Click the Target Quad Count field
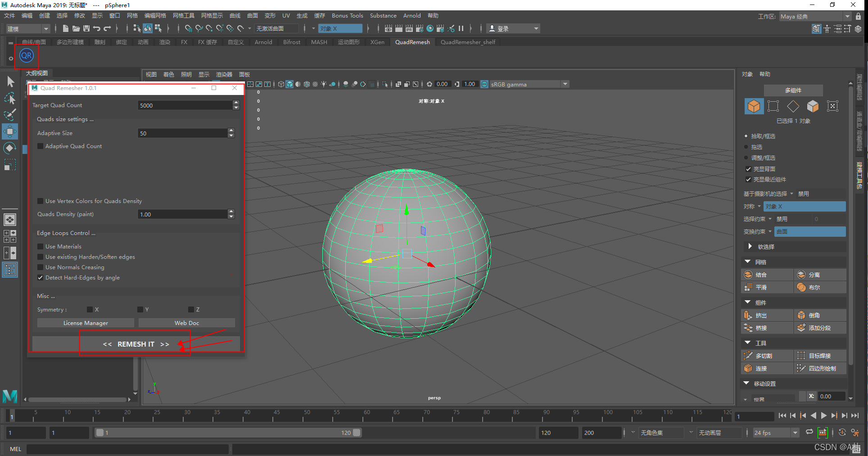Screen dimensions: 868x456 tap(185, 105)
